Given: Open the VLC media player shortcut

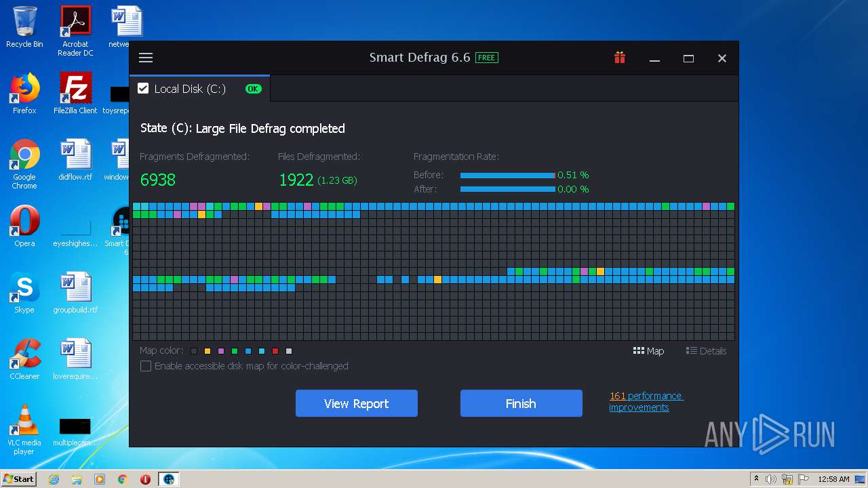Looking at the screenshot, I should click(x=24, y=430).
